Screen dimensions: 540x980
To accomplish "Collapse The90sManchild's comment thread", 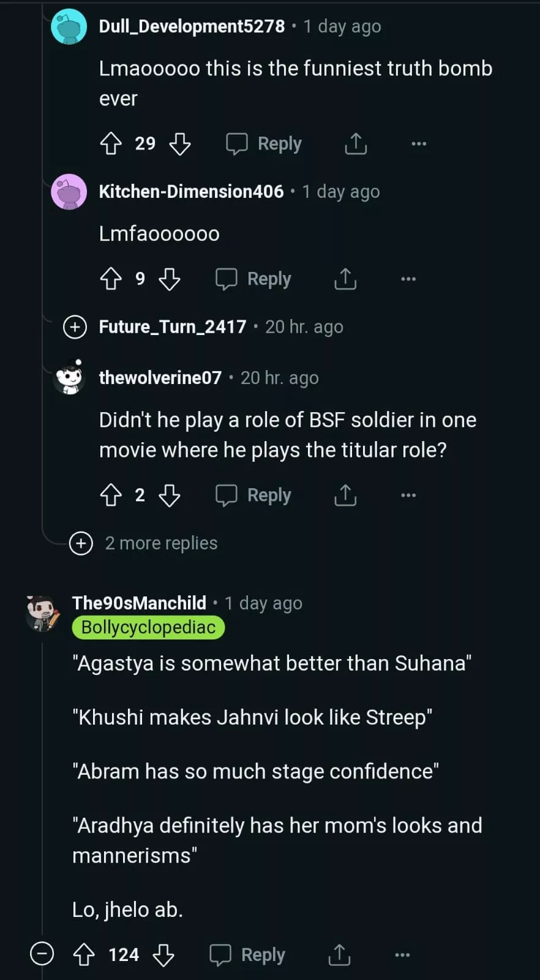I will coord(42,954).
